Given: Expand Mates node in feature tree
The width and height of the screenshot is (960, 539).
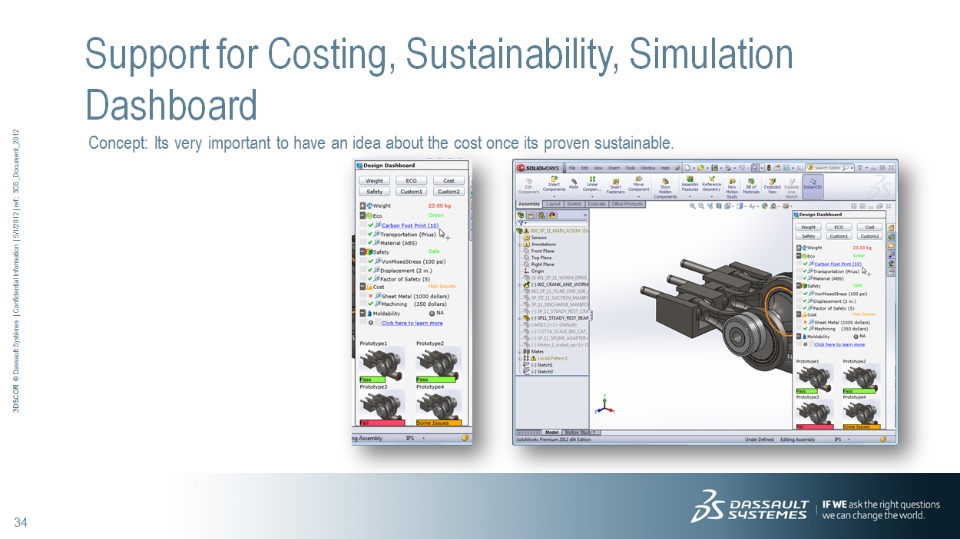Looking at the screenshot, I should [520, 352].
